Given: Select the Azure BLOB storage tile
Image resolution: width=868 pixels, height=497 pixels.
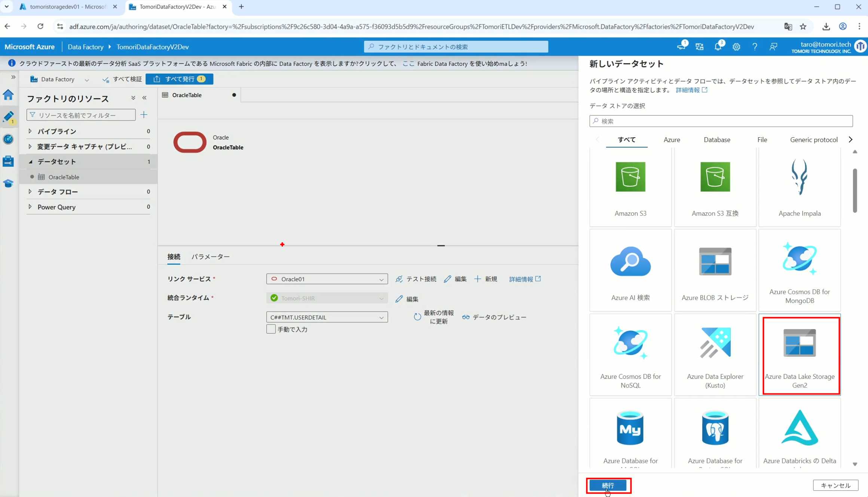Looking at the screenshot, I should pyautogui.click(x=715, y=270).
